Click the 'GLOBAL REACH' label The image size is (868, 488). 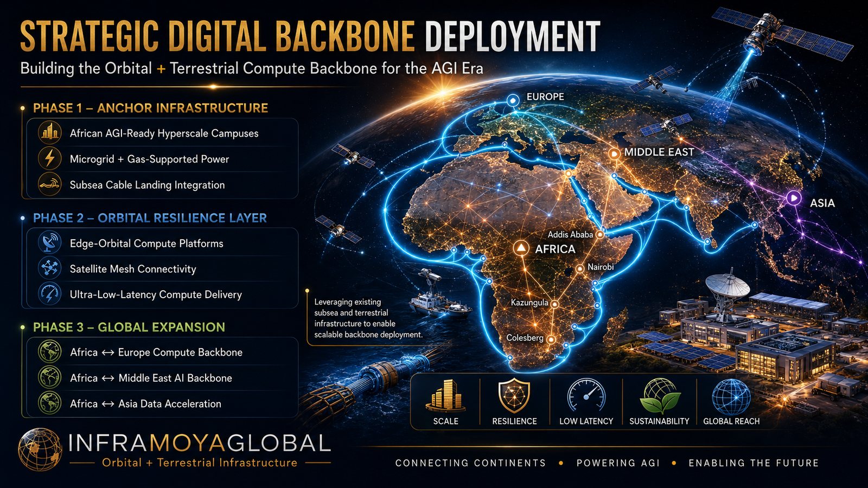(731, 421)
